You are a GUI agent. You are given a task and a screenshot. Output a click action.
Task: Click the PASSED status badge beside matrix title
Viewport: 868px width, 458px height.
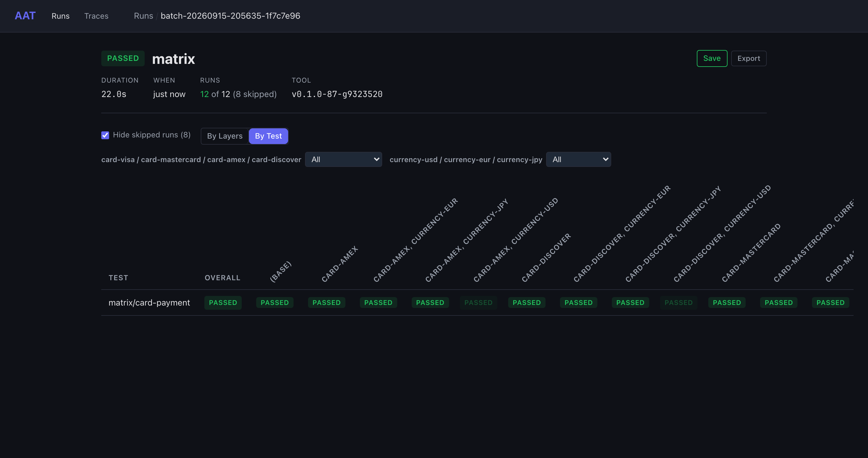(x=123, y=58)
